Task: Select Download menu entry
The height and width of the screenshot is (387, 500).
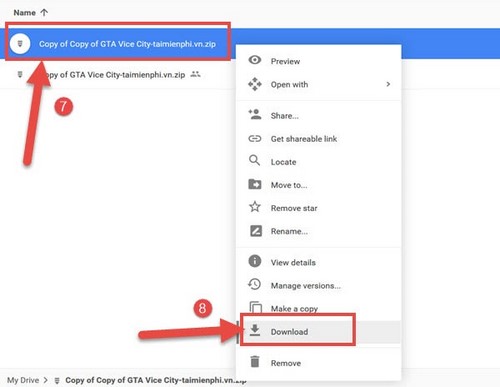Action: click(x=318, y=332)
